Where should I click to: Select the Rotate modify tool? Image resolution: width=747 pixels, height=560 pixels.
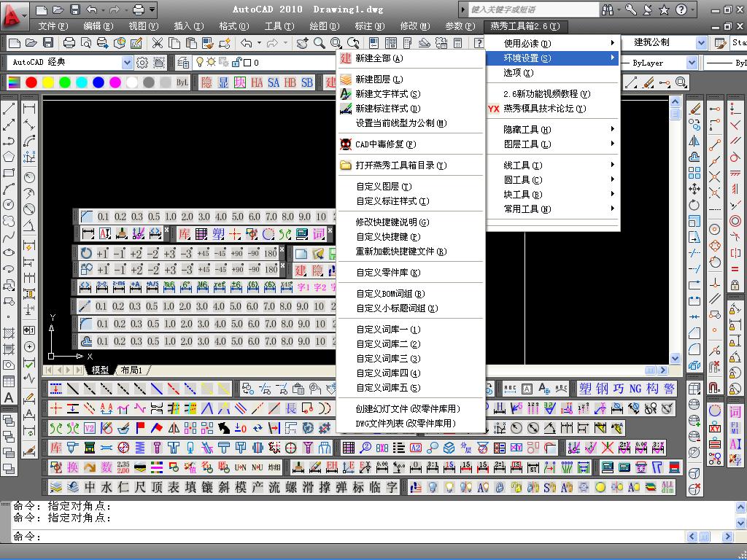[x=695, y=205]
